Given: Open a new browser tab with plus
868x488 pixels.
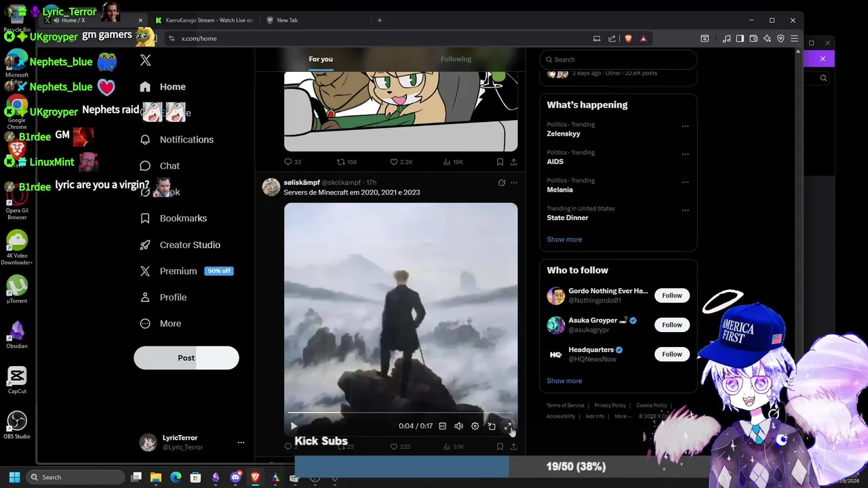Looking at the screenshot, I should pyautogui.click(x=380, y=20).
